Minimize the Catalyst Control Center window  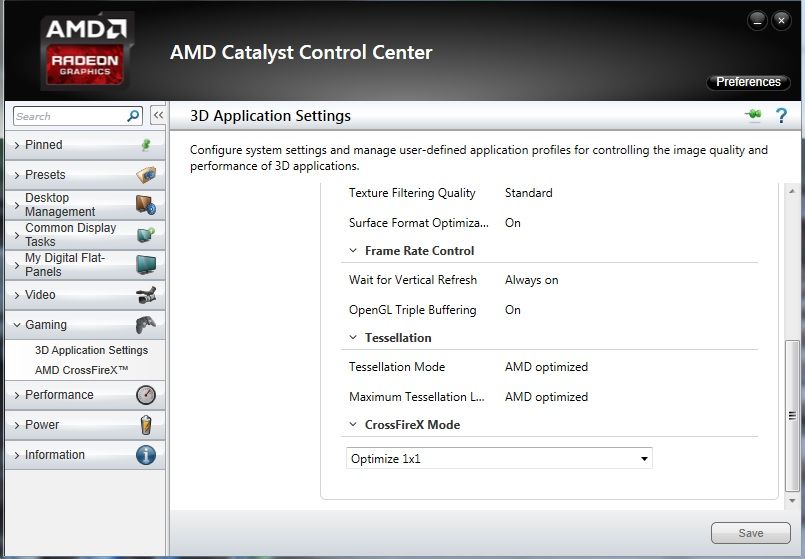pyautogui.click(x=757, y=21)
